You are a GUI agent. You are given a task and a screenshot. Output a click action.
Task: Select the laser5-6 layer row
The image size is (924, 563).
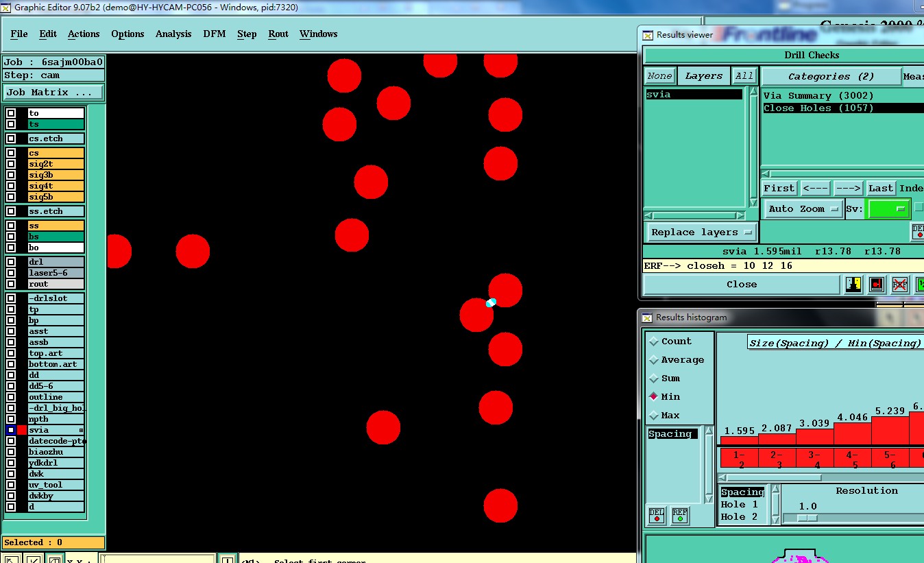pos(56,273)
